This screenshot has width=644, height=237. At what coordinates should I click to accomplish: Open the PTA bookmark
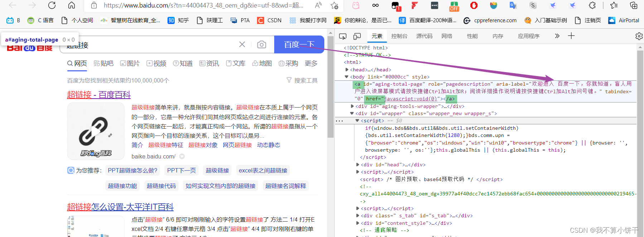click(240, 20)
